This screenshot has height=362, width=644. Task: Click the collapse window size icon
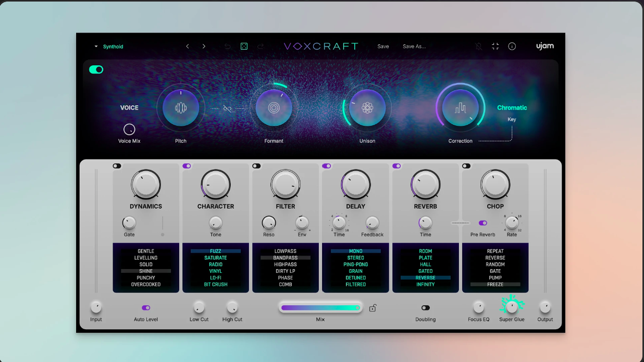pyautogui.click(x=496, y=46)
